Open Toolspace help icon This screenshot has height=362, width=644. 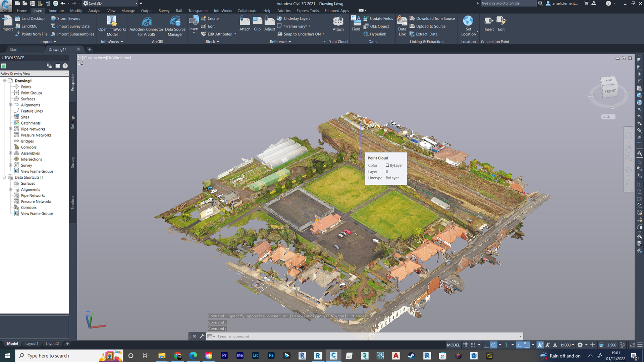click(65, 66)
